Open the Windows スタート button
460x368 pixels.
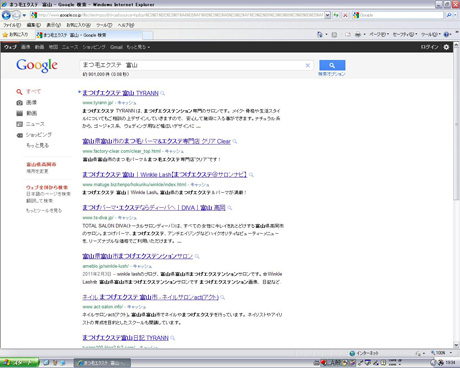(19, 362)
